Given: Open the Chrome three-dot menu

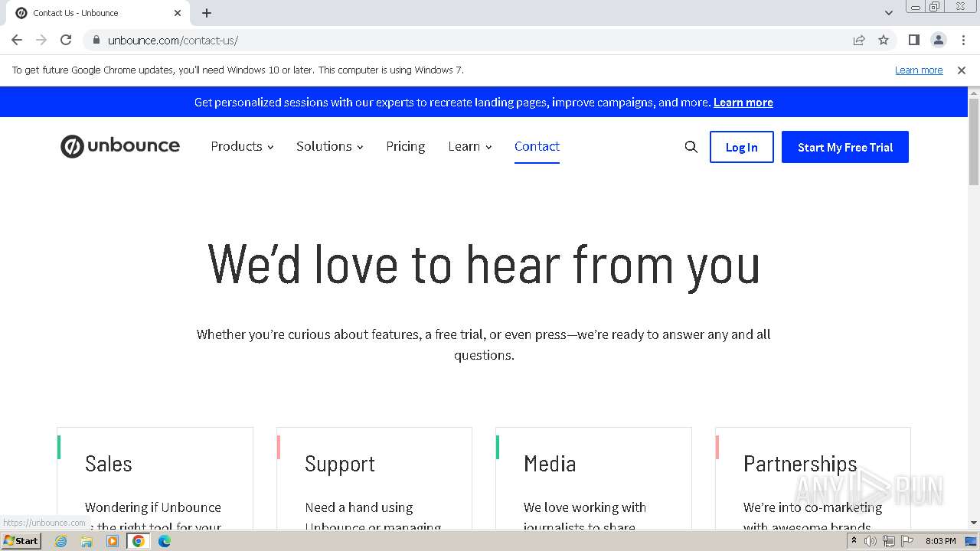Looking at the screenshot, I should [963, 40].
